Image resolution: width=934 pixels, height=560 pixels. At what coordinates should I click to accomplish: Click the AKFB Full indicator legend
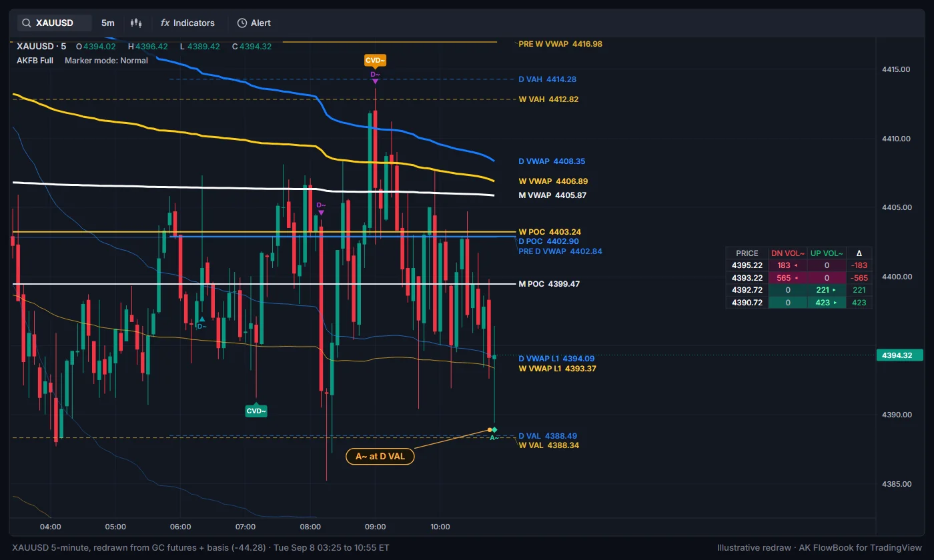pyautogui.click(x=35, y=60)
